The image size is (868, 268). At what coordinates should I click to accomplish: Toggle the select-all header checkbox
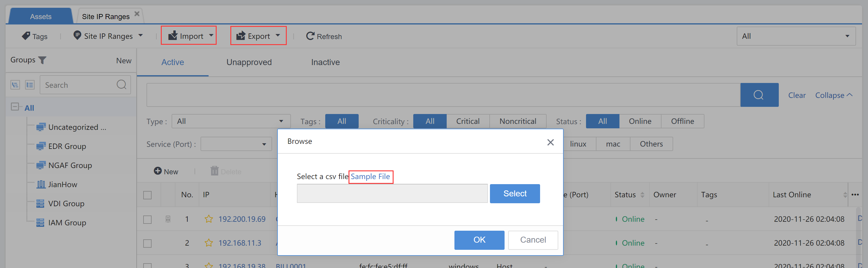[x=148, y=195]
